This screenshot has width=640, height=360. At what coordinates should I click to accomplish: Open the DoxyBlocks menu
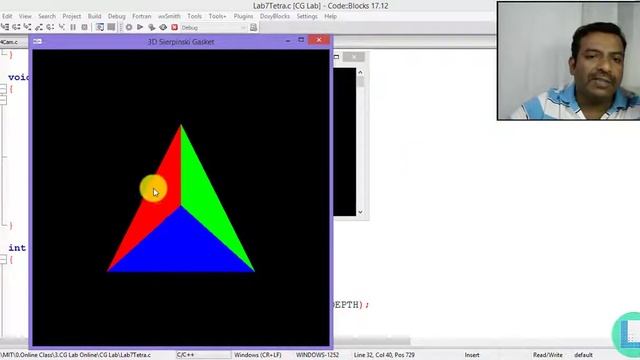click(275, 16)
